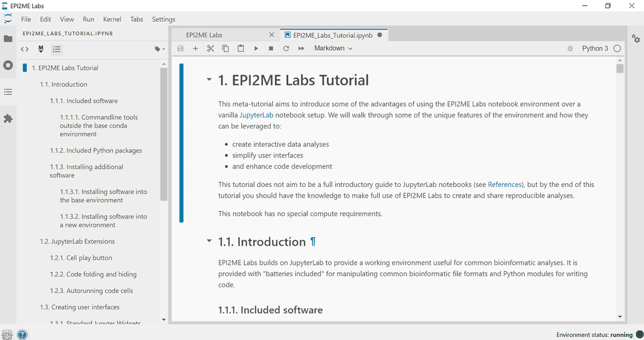Click the cut cells scissors icon

coord(211,49)
